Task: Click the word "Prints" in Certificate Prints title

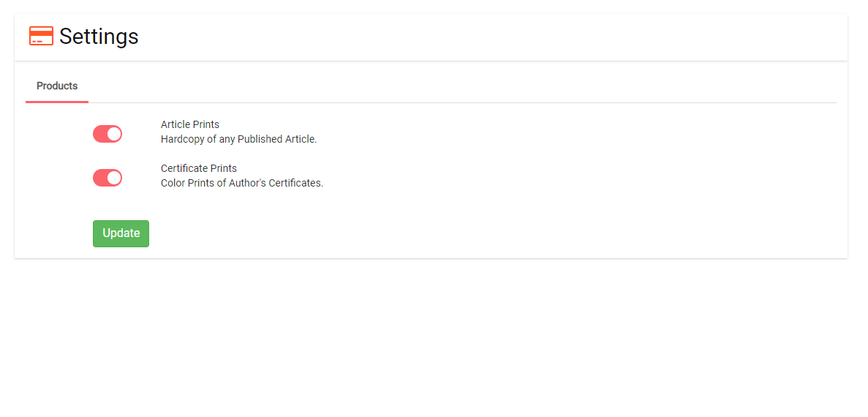Action: pyautogui.click(x=223, y=168)
